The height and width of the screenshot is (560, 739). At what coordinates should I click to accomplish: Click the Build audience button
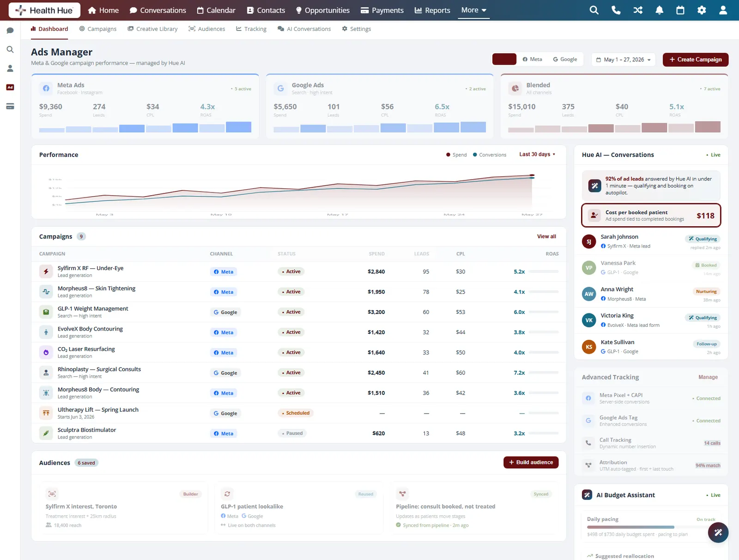(531, 463)
